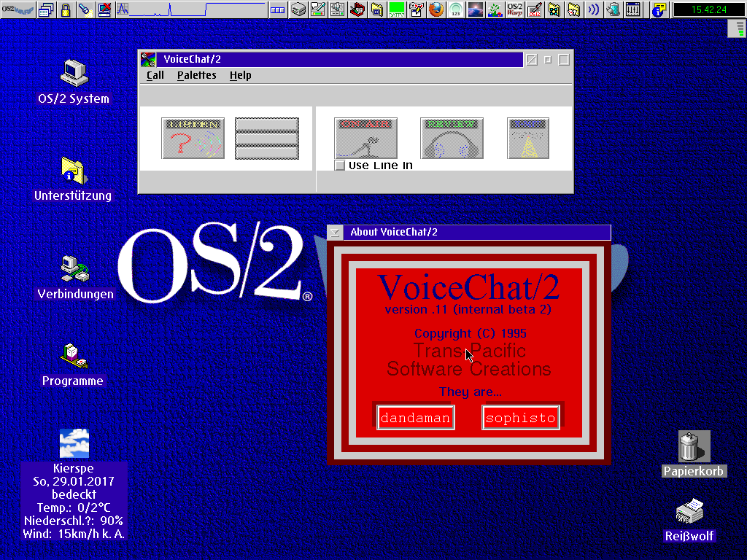Click the digital clock display

709,9
